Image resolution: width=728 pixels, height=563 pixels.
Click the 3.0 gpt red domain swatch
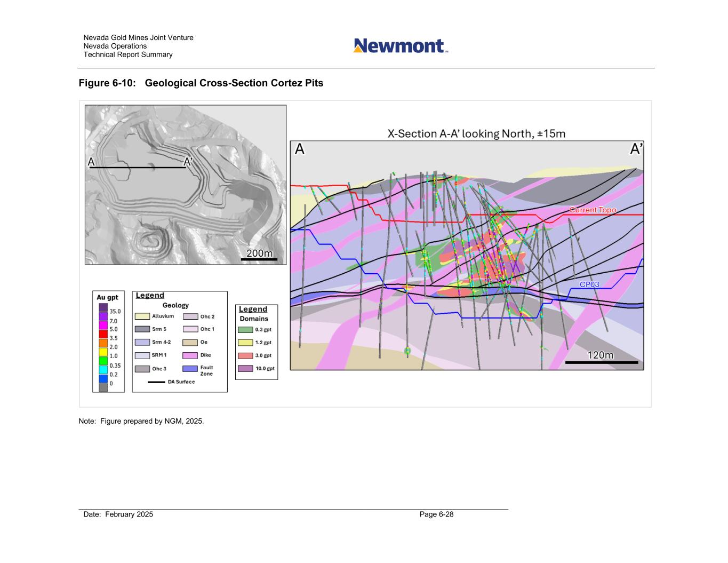point(245,355)
